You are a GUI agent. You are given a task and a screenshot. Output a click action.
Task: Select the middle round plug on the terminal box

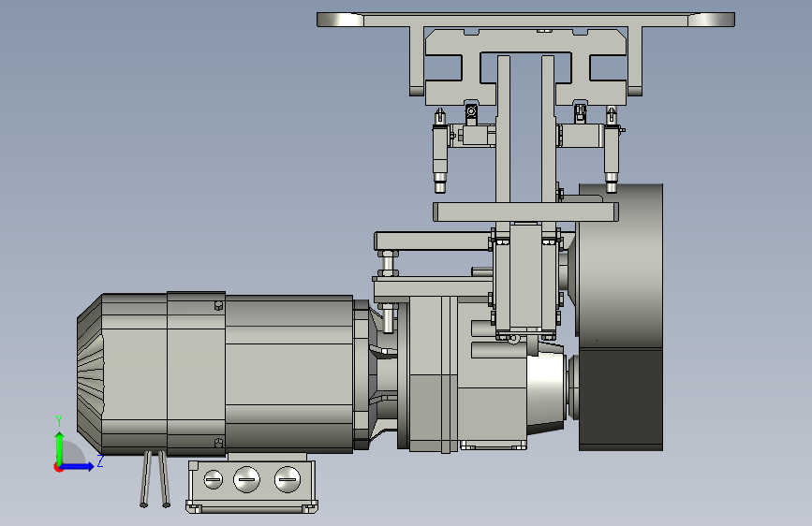click(x=246, y=479)
